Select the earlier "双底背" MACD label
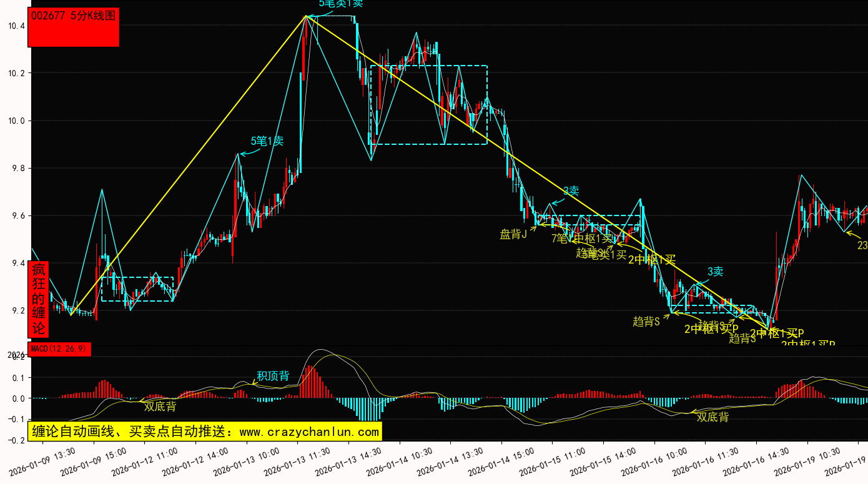The width and height of the screenshot is (868, 484). click(x=160, y=406)
